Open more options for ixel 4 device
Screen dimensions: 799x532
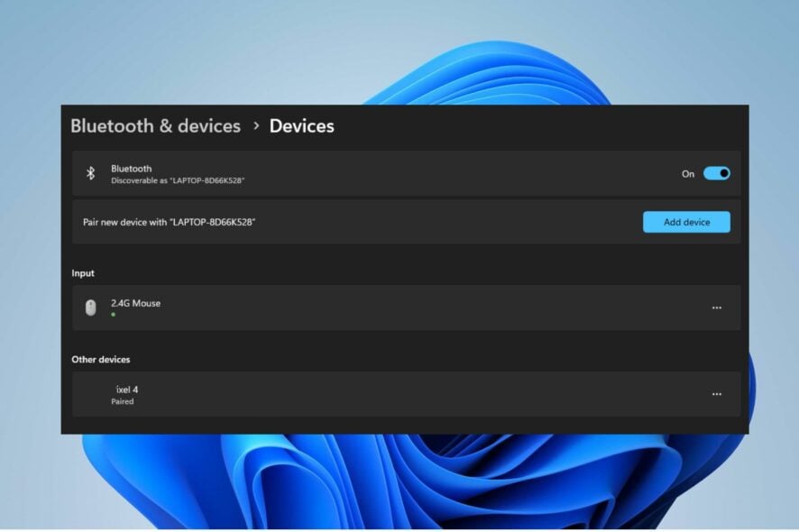pos(716,394)
